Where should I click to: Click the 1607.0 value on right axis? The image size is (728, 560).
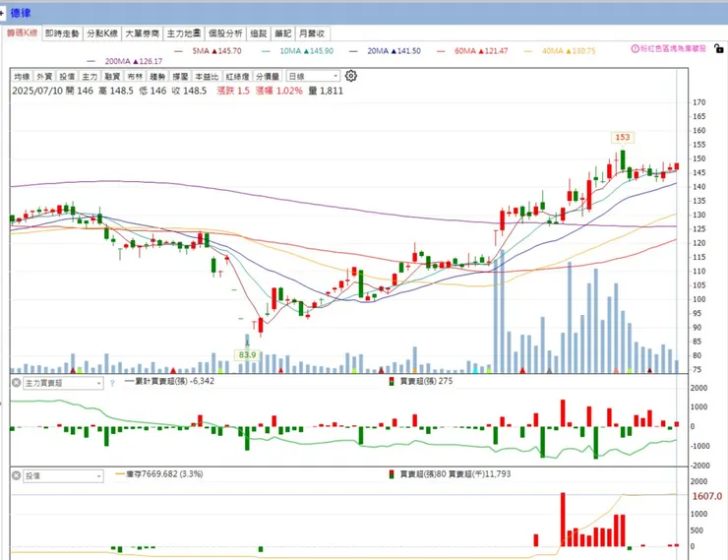tap(706, 496)
